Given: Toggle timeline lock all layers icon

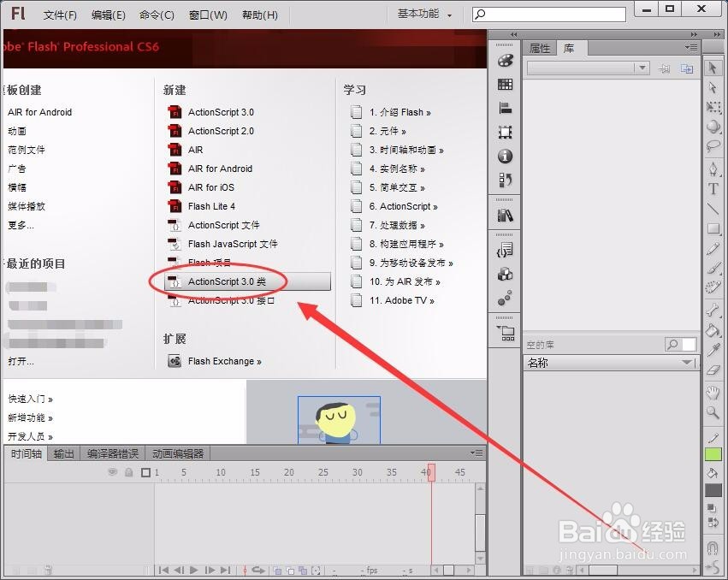Looking at the screenshot, I should [x=129, y=472].
